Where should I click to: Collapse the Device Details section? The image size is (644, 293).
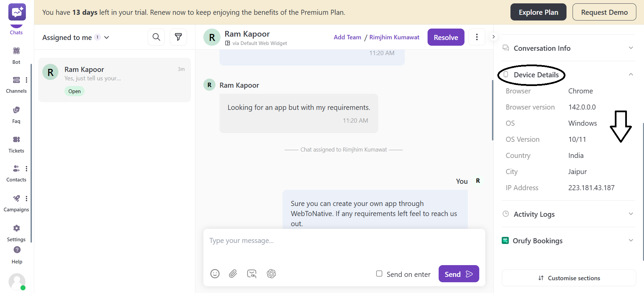pyautogui.click(x=631, y=75)
